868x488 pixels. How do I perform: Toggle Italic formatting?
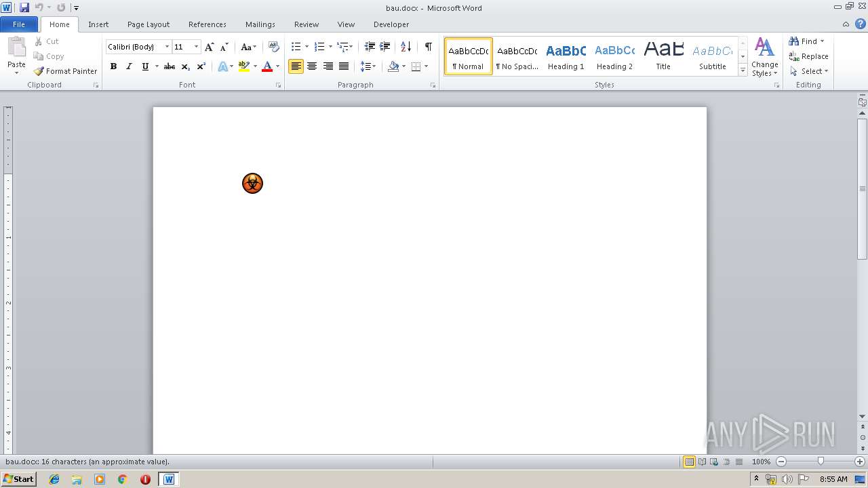[129, 66]
